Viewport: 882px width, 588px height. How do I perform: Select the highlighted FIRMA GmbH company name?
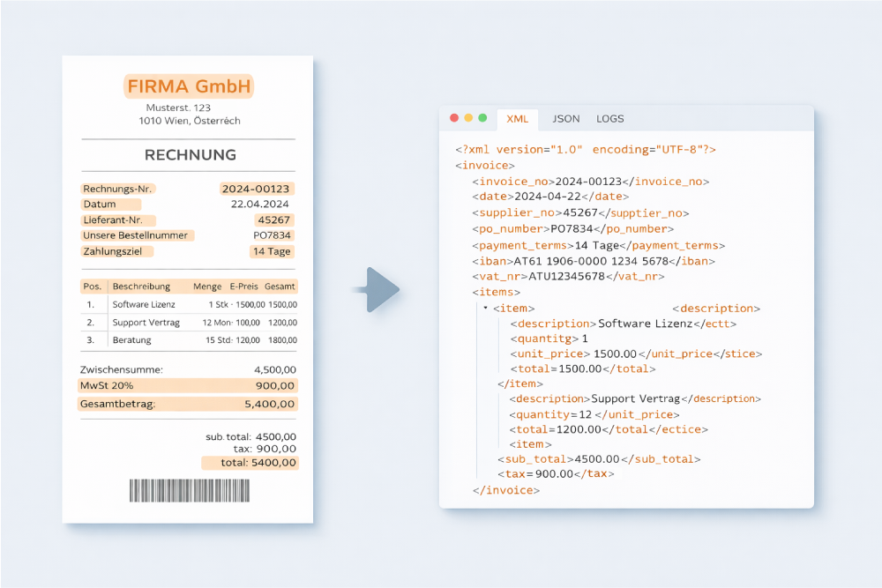click(189, 86)
